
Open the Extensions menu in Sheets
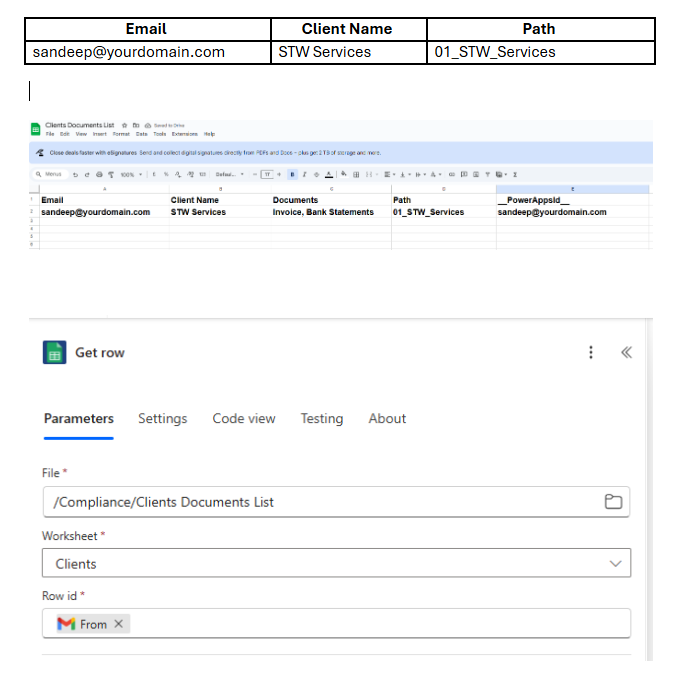(184, 134)
